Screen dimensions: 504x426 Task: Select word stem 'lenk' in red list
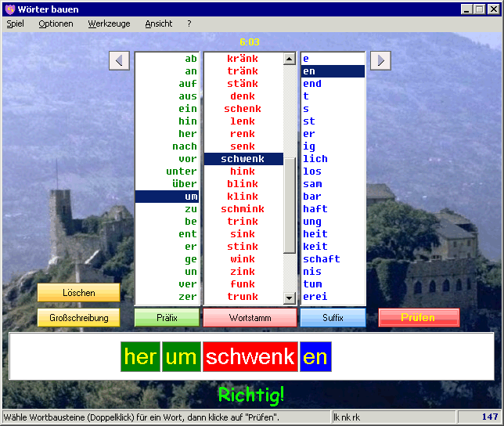[243, 121]
